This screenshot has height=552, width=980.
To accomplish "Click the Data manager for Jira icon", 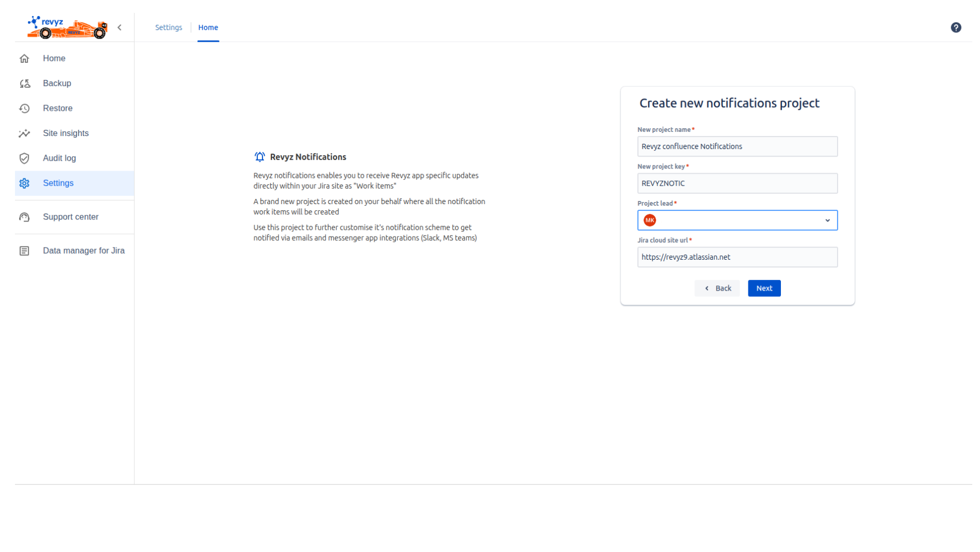I will 24,251.
